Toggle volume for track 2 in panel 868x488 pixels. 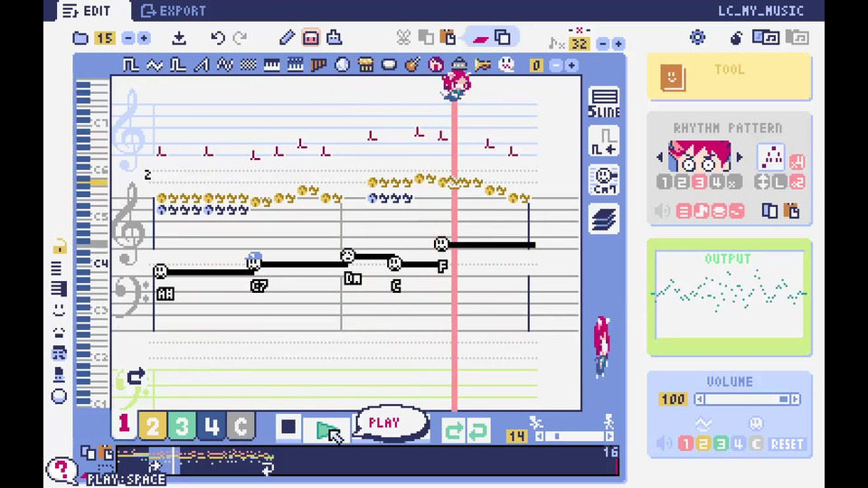click(703, 444)
